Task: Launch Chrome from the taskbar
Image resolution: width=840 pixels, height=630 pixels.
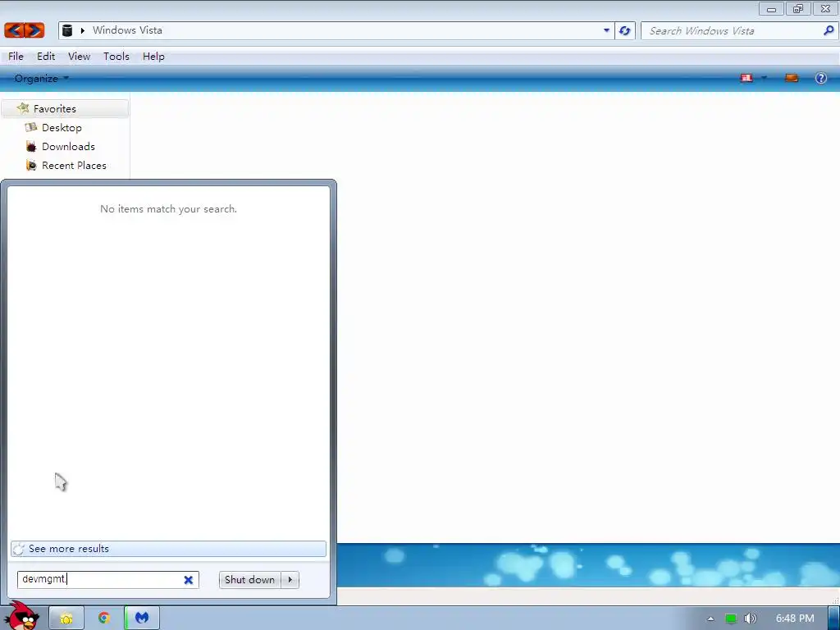Action: [104, 619]
